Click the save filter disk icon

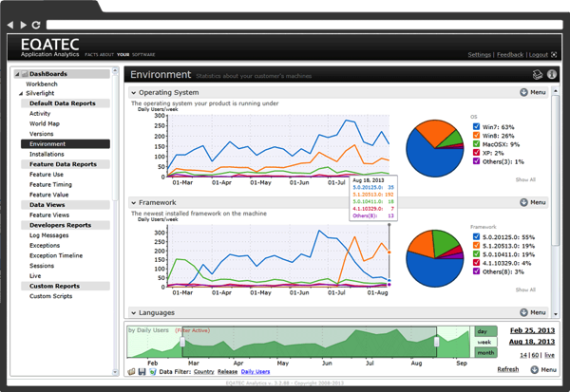(142, 372)
